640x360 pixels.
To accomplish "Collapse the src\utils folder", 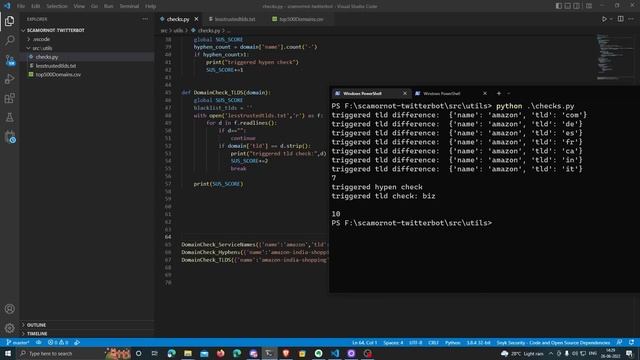I will coord(42,48).
